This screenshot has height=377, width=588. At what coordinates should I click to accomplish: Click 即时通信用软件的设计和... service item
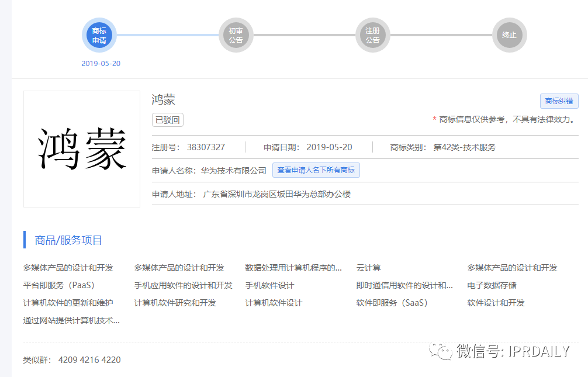pyautogui.click(x=404, y=285)
